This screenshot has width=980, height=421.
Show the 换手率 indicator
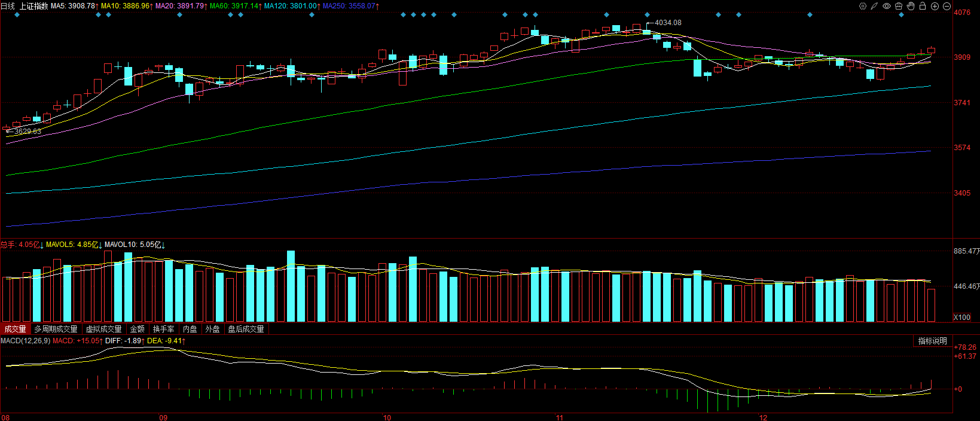(x=163, y=329)
